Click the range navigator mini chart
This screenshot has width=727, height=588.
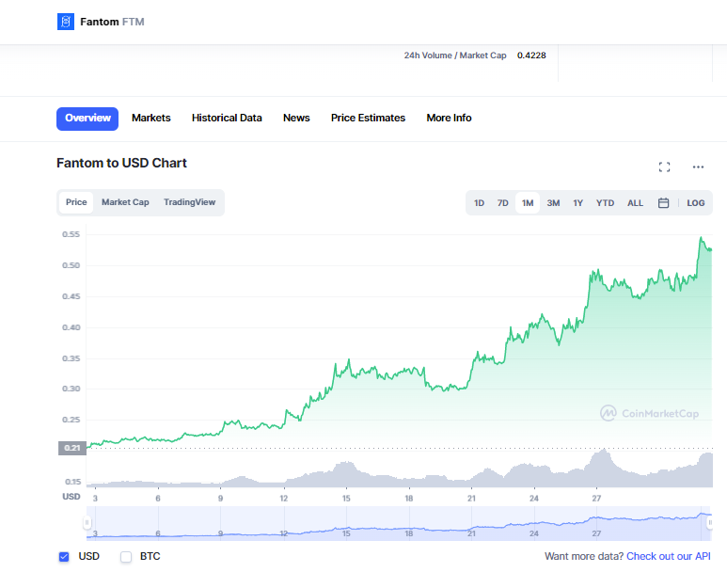click(399, 523)
